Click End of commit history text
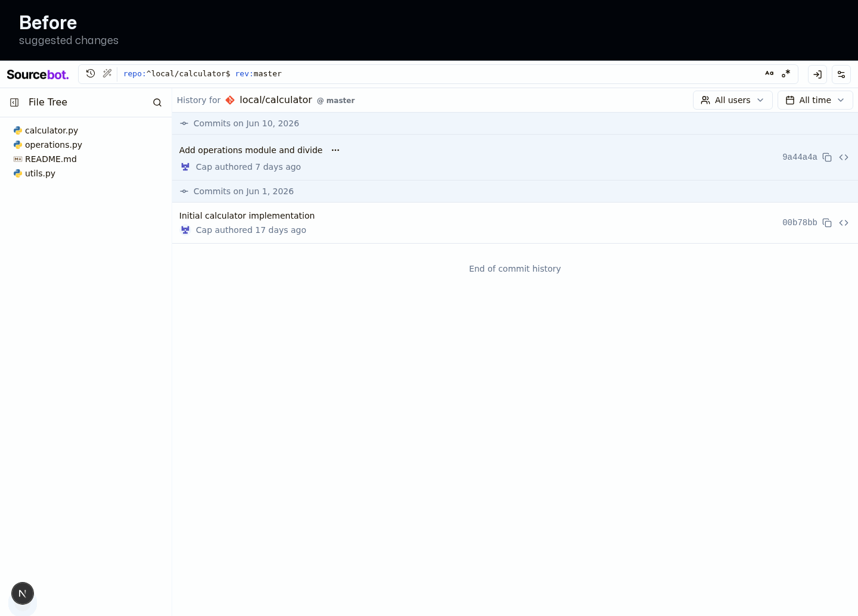The width and height of the screenshot is (858, 616). point(515,269)
